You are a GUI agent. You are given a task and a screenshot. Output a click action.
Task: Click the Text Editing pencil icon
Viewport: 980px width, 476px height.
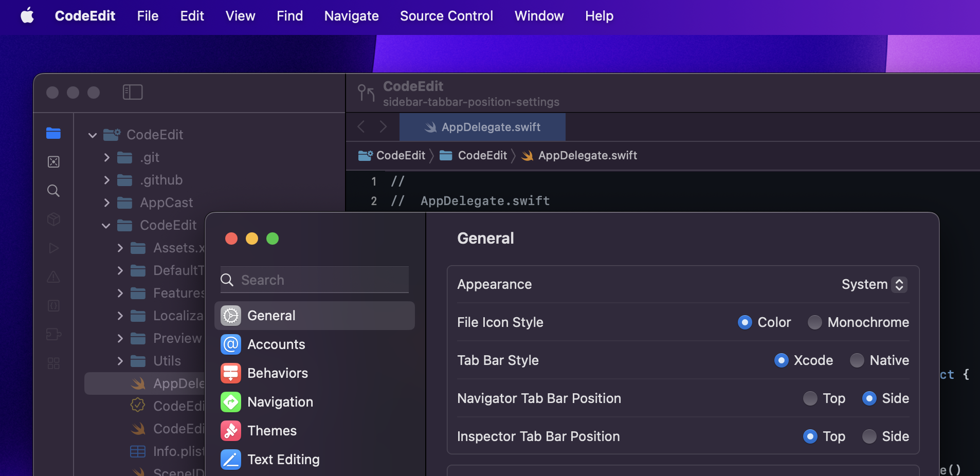[231, 460]
